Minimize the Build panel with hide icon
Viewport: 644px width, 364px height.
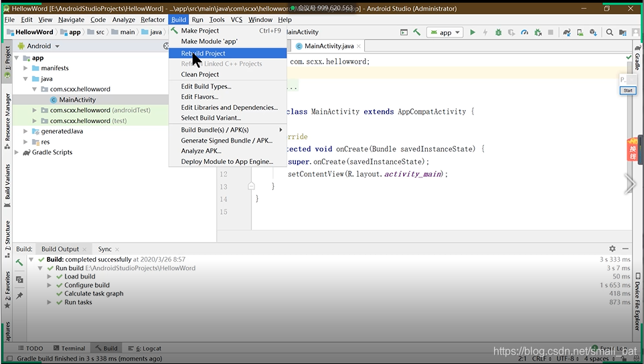625,249
